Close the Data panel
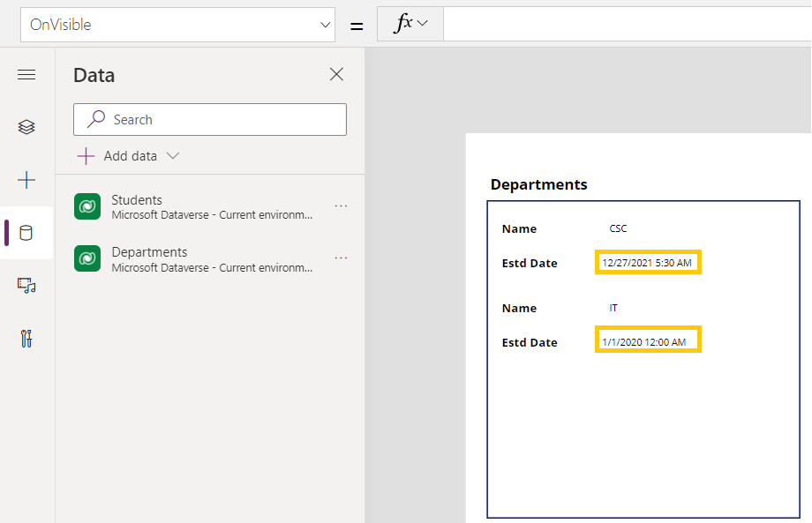 tap(336, 75)
